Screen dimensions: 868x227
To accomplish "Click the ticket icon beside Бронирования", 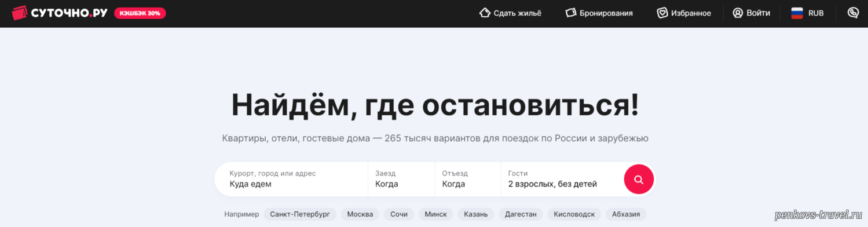I will point(571,13).
